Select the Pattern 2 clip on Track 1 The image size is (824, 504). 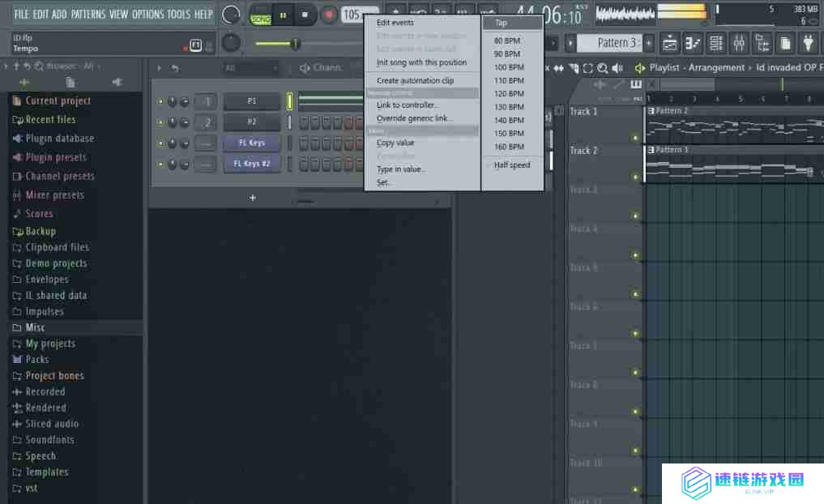point(735,125)
